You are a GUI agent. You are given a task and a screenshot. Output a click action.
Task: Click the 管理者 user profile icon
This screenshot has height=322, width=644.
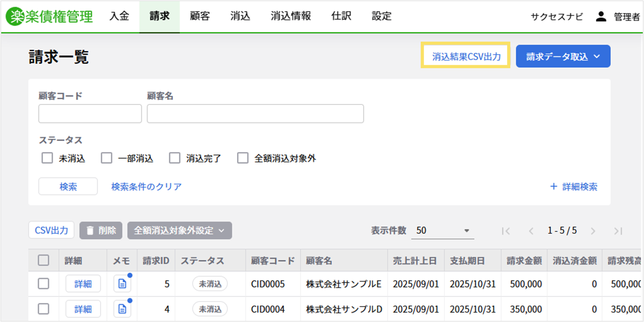pyautogui.click(x=601, y=17)
